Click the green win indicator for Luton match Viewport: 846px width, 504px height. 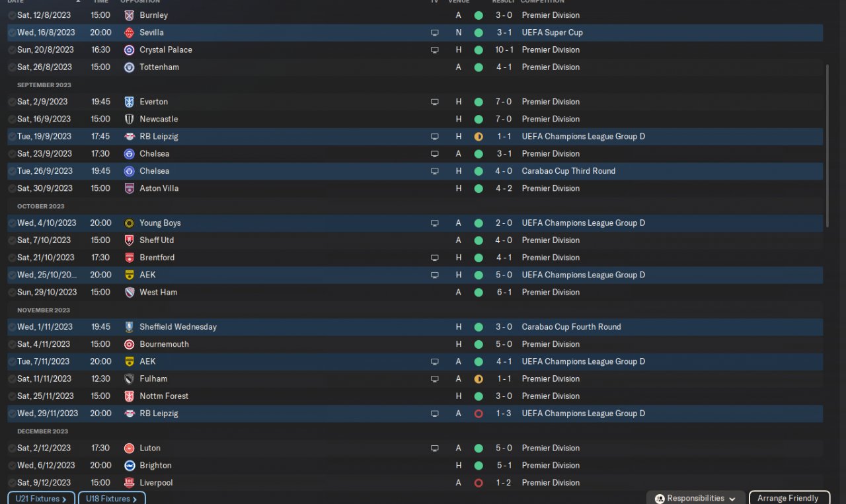(479, 449)
